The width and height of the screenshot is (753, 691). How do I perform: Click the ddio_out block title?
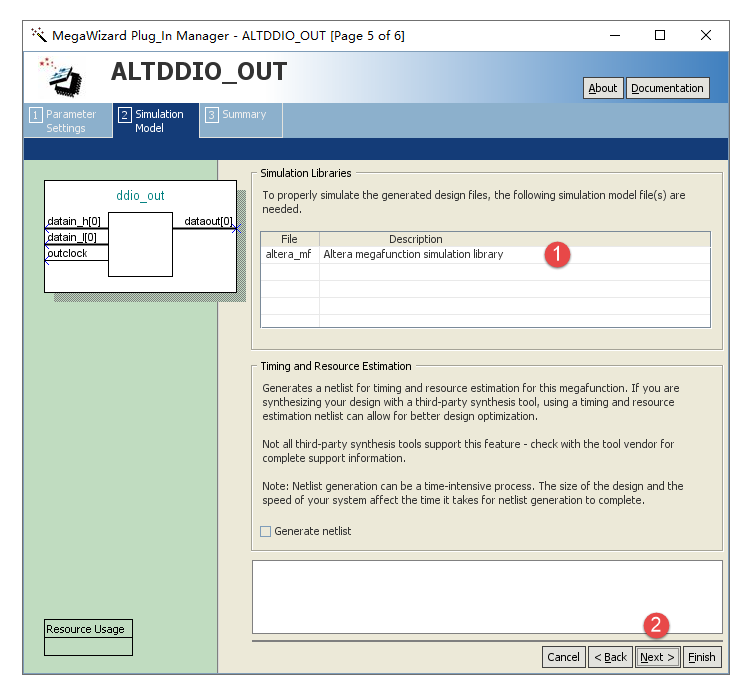point(140,195)
